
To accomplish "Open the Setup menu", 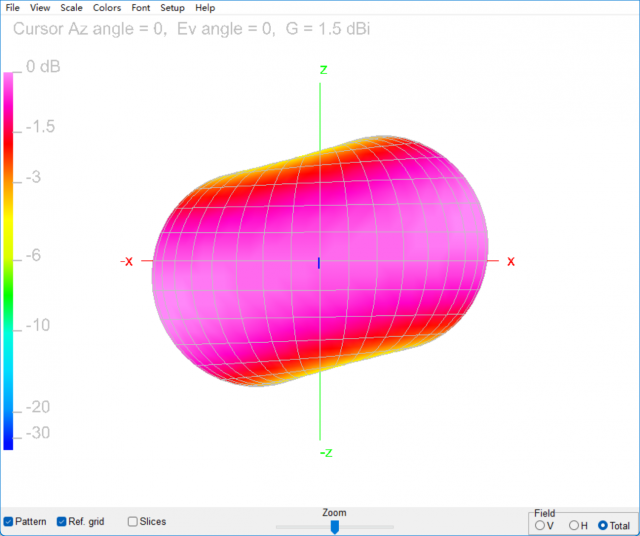I will point(172,8).
